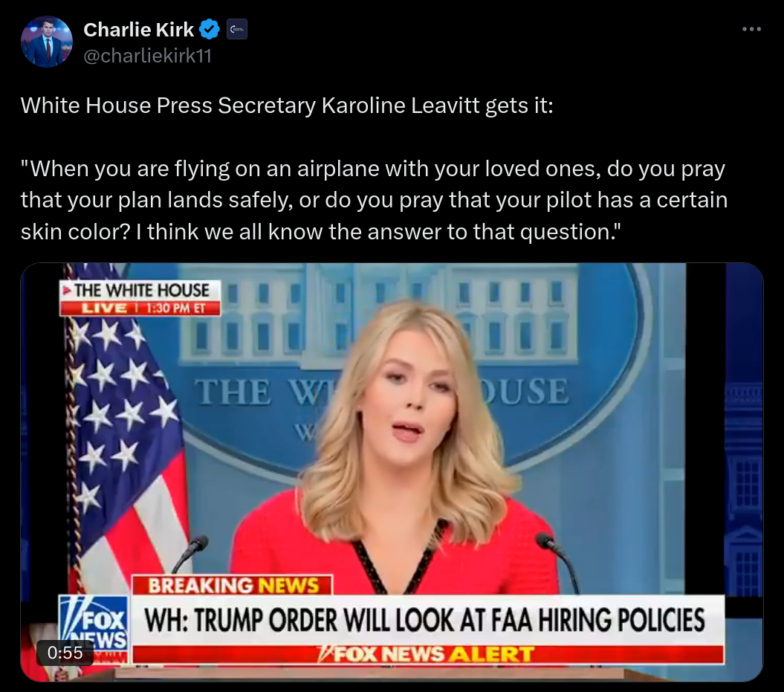This screenshot has height=692, width=784.
Task: Open Charlie Kirk's profile avatar
Action: (x=47, y=42)
